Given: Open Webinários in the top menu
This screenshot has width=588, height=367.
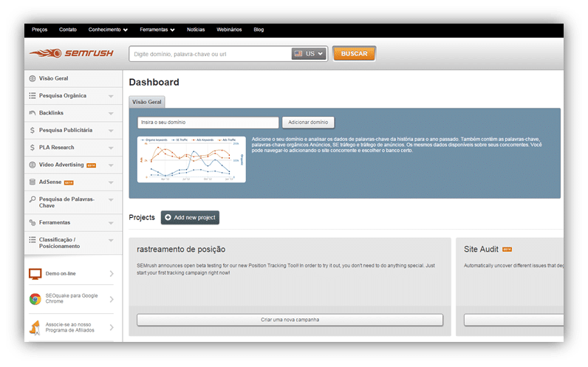Looking at the screenshot, I should coord(229,30).
